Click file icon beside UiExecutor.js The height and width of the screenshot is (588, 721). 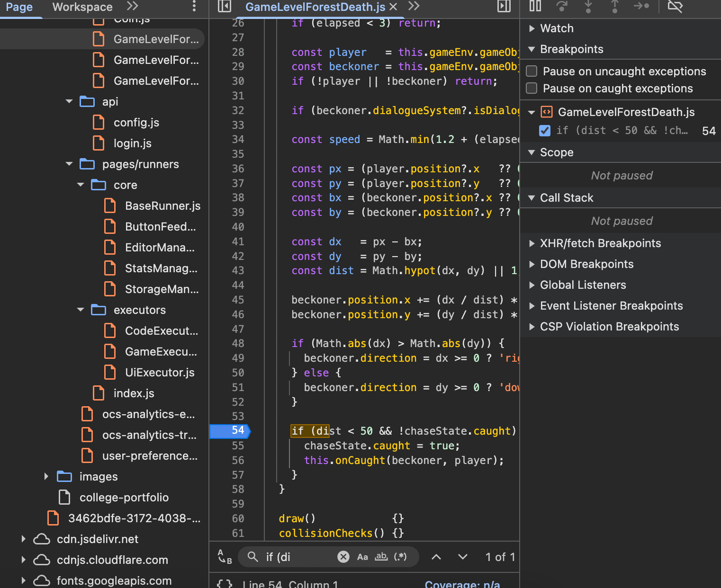110,372
